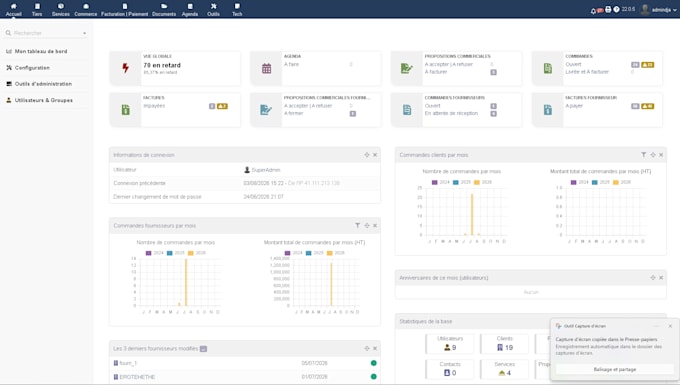Click the help question-mark icon
The width and height of the screenshot is (680, 385).
point(616,10)
